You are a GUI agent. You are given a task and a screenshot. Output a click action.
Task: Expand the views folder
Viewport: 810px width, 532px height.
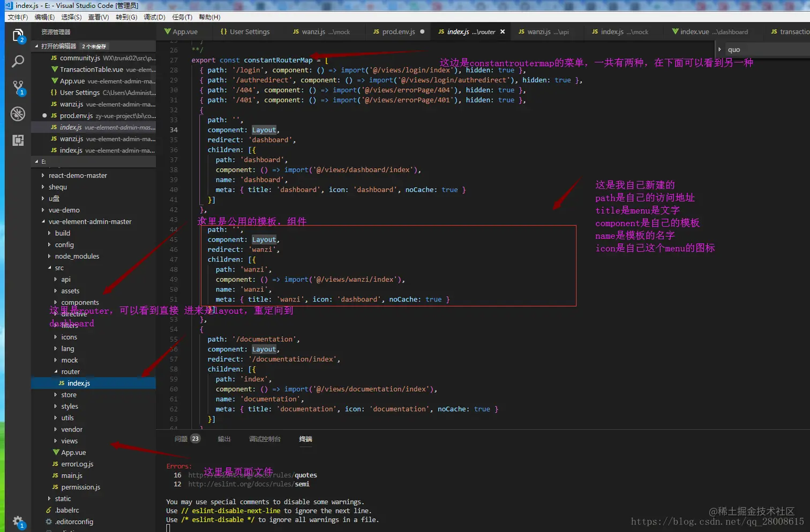click(94, 441)
